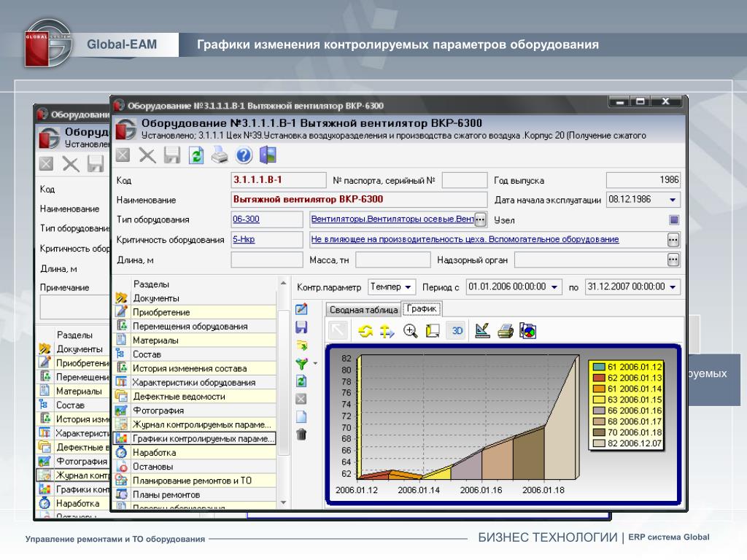Click the exit door icon in the top toolbar

point(268,155)
